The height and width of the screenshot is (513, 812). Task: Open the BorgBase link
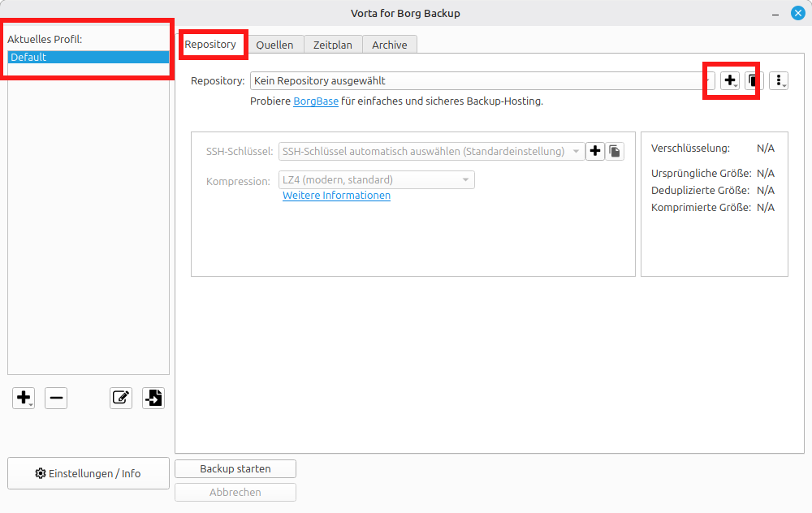316,101
